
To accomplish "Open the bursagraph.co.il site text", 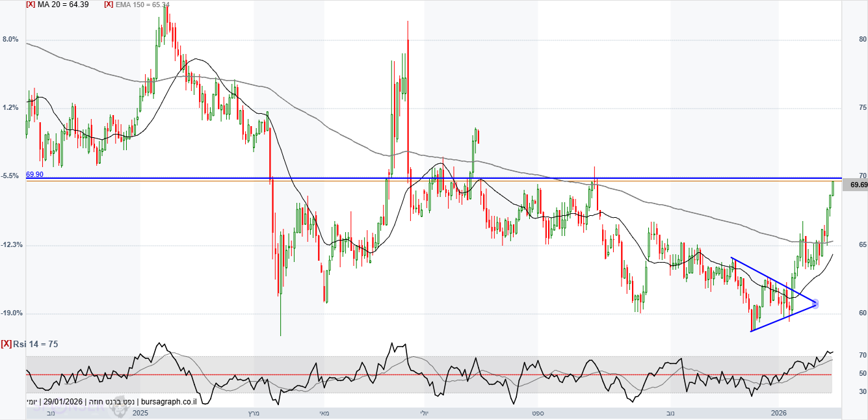I will 168,402.
